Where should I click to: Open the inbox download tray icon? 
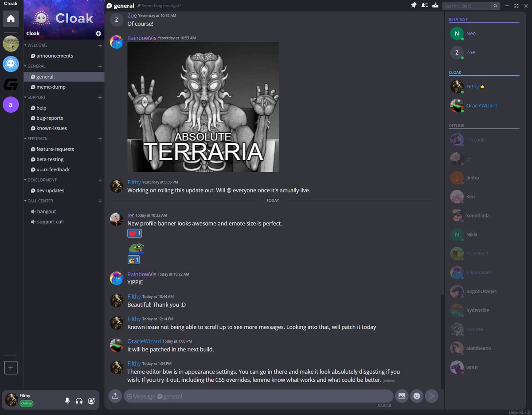pyautogui.click(x=435, y=5)
